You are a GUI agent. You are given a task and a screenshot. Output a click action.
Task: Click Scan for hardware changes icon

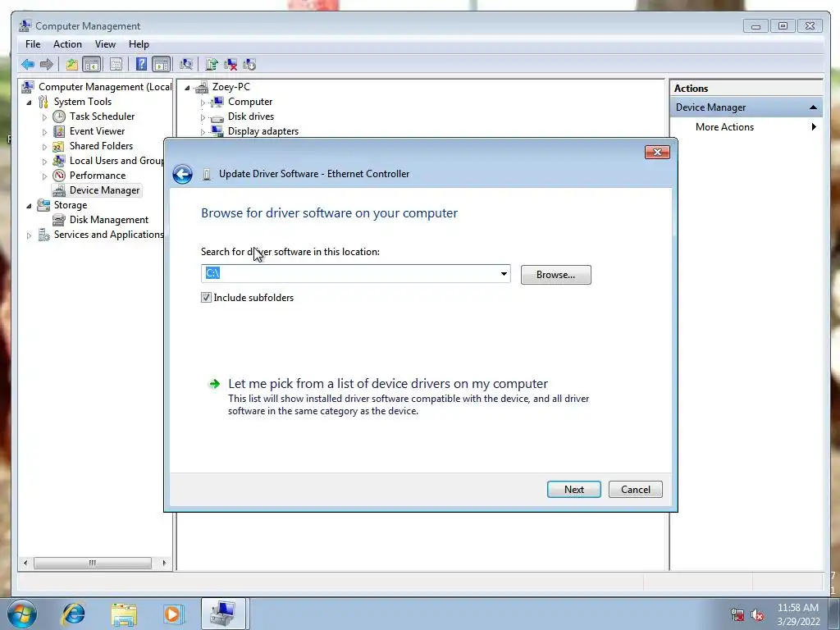pyautogui.click(x=186, y=65)
